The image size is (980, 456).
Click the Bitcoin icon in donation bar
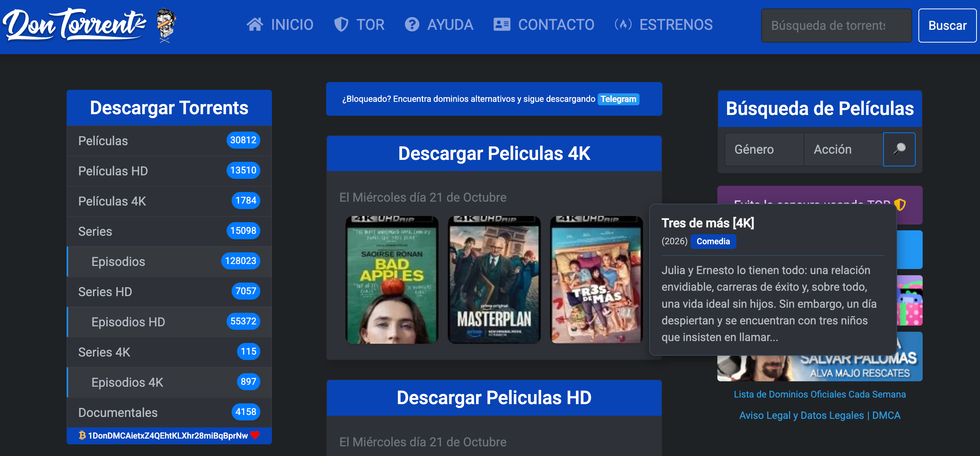pos(82,435)
